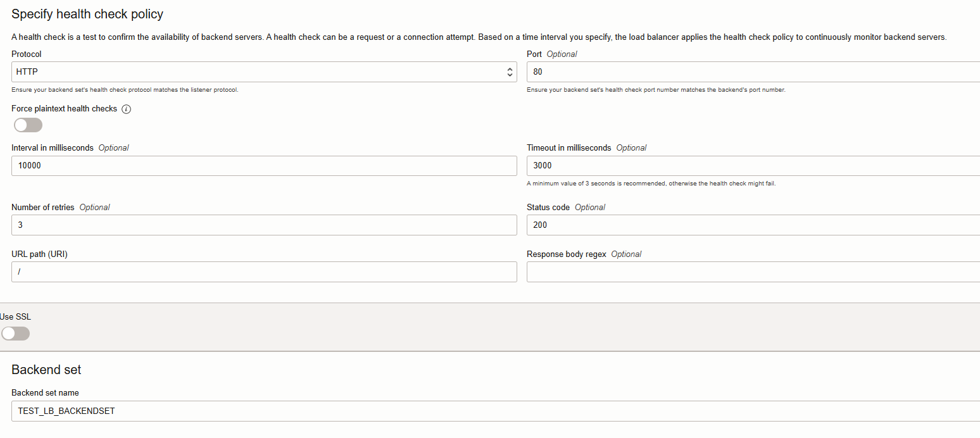980x438 pixels.
Task: Click the Use SSL label text
Action: click(x=15, y=317)
